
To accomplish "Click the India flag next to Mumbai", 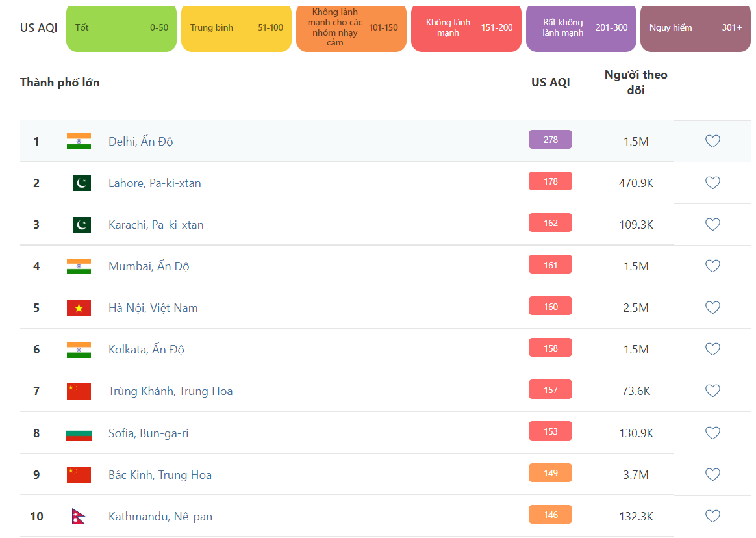I will click(79, 266).
